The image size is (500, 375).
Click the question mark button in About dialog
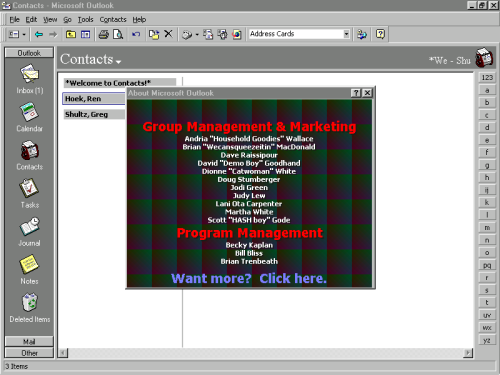tap(356, 93)
